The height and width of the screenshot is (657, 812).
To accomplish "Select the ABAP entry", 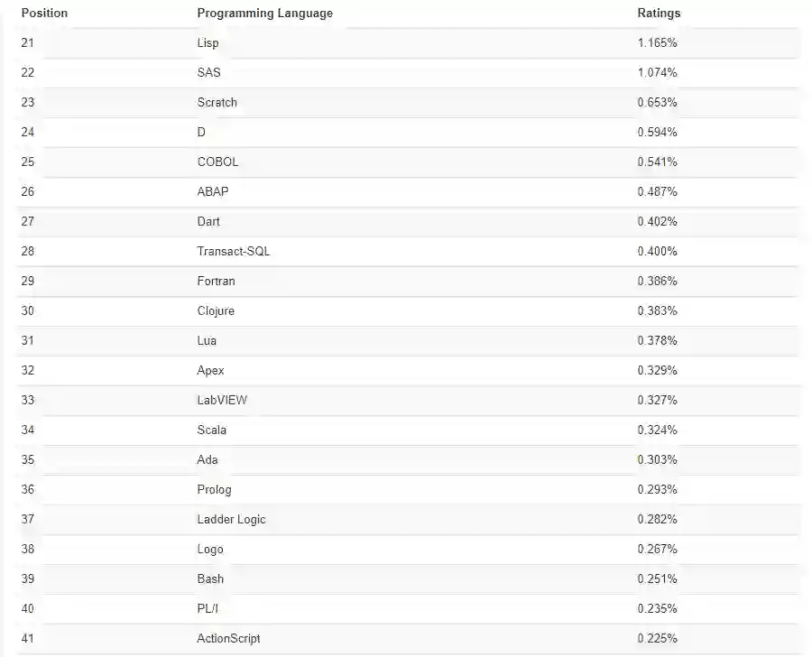I will click(213, 191).
